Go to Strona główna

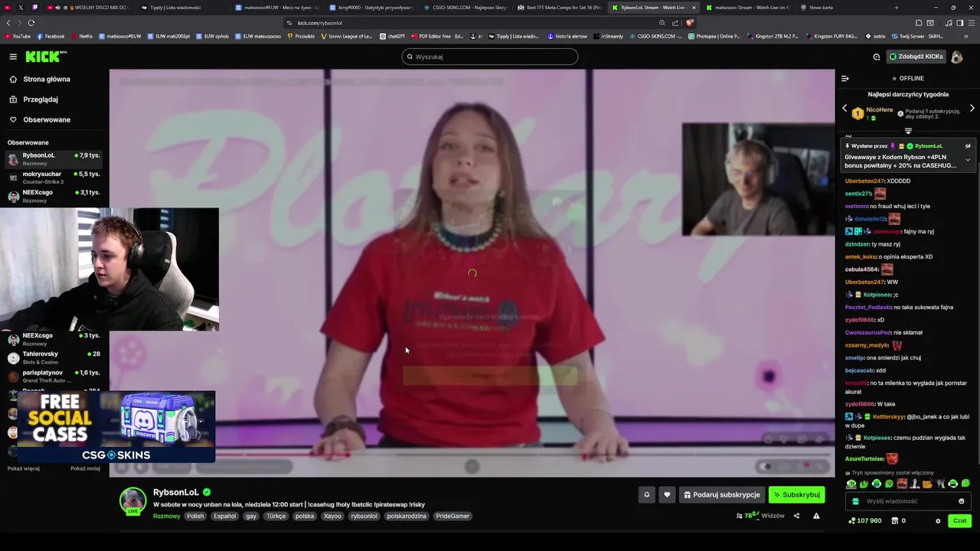click(x=47, y=79)
